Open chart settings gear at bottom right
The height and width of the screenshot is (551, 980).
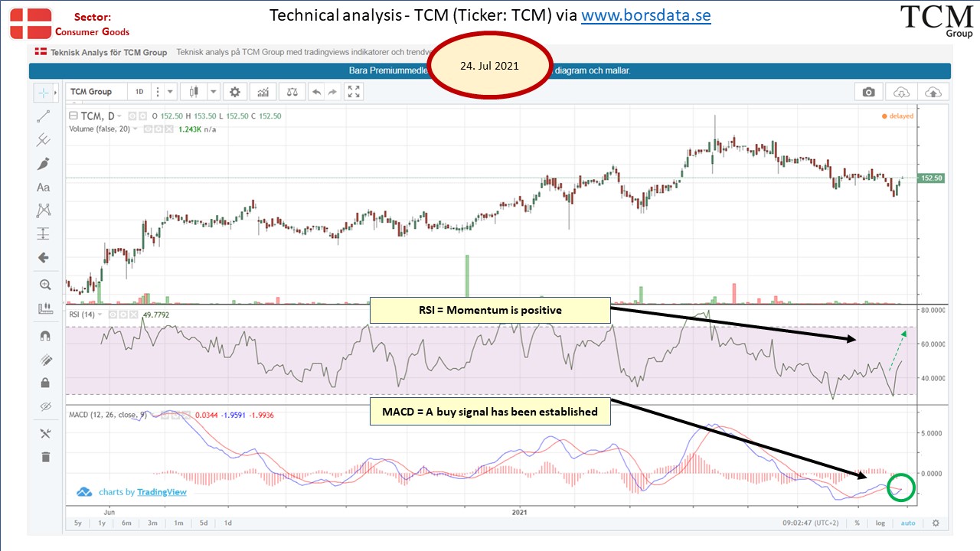pos(936,523)
